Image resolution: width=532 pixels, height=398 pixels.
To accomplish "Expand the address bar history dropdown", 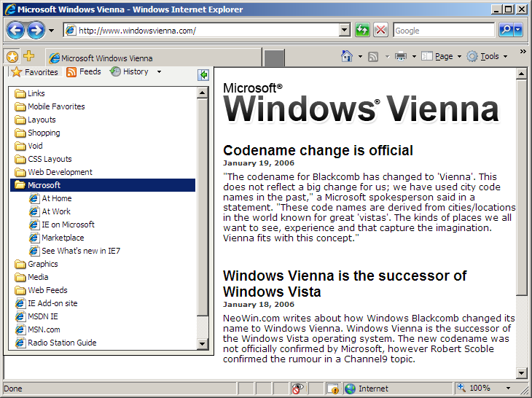I will (x=345, y=31).
